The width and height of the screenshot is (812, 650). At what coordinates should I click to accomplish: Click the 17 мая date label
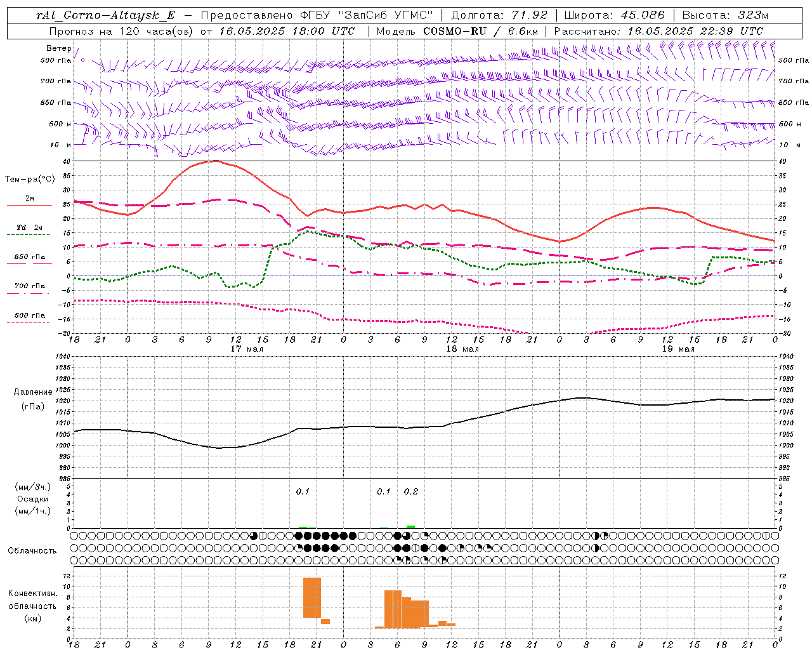246,349
